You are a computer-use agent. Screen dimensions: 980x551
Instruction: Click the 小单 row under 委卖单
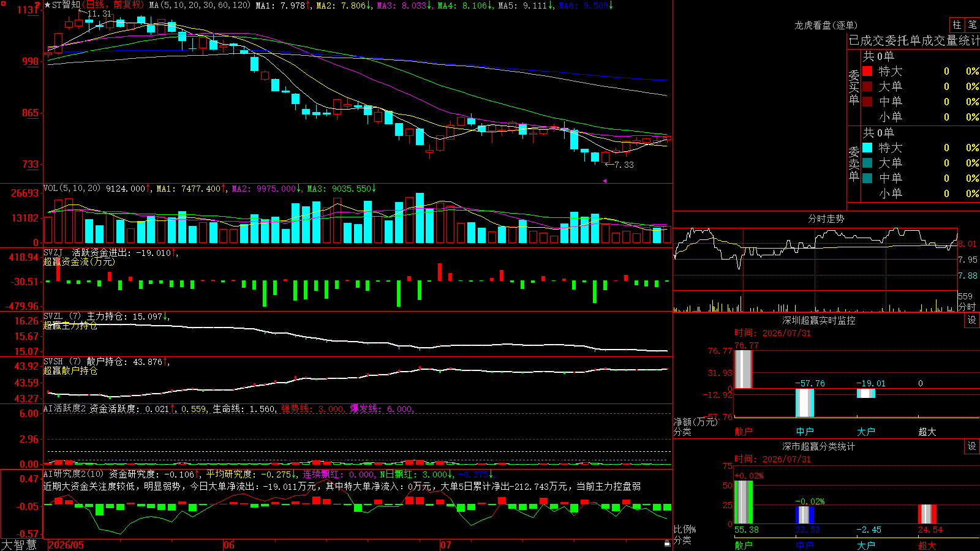click(x=921, y=193)
